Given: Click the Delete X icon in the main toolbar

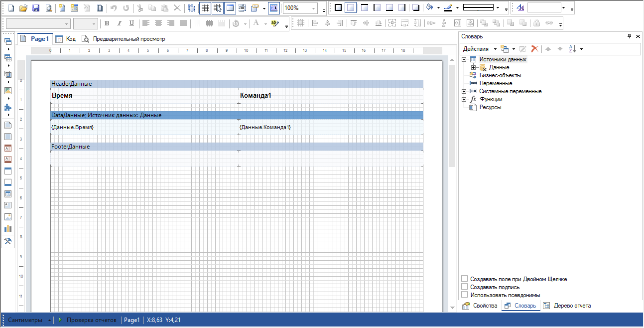Looking at the screenshot, I should pos(177,8).
